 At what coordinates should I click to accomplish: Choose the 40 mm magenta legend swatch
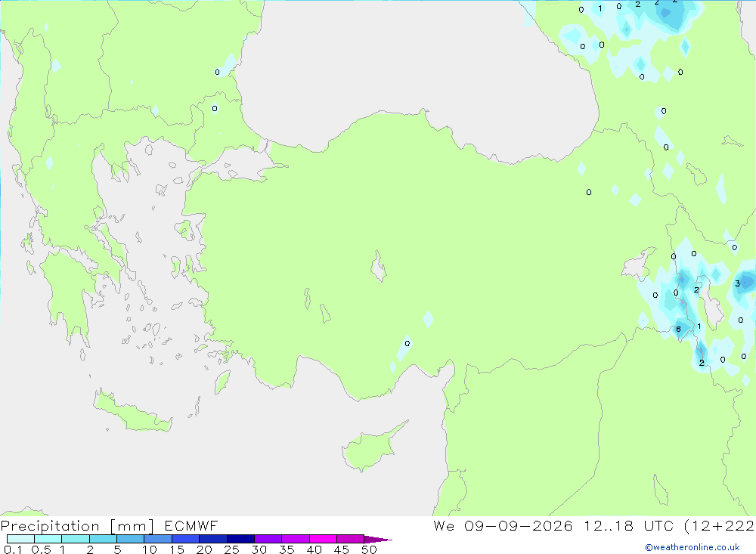(x=323, y=539)
